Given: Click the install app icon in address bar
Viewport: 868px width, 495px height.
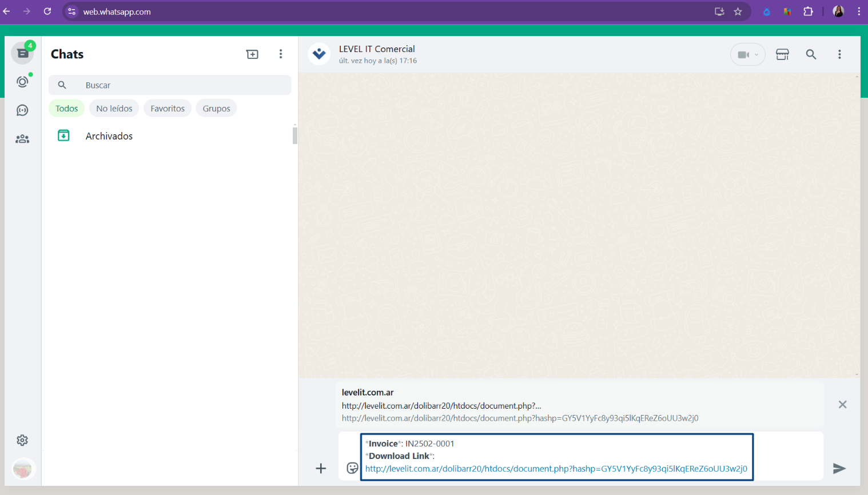Looking at the screenshot, I should pyautogui.click(x=719, y=11).
